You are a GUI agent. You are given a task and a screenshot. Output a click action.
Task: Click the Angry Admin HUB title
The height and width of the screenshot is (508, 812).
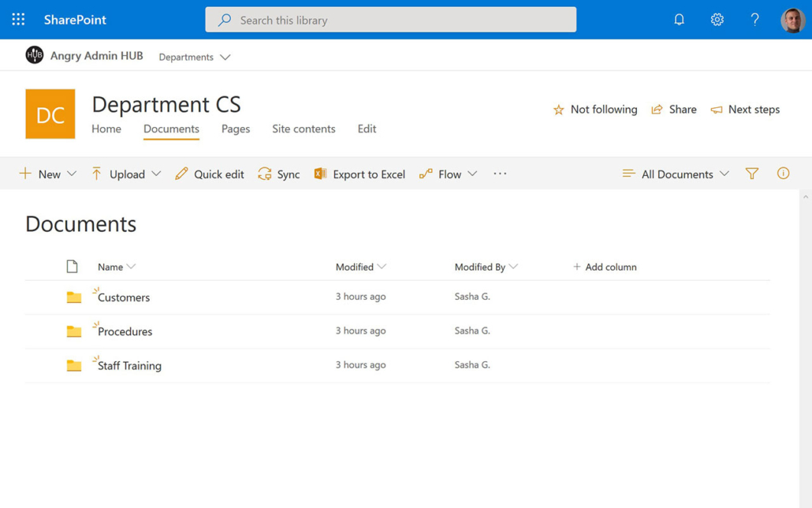(97, 55)
